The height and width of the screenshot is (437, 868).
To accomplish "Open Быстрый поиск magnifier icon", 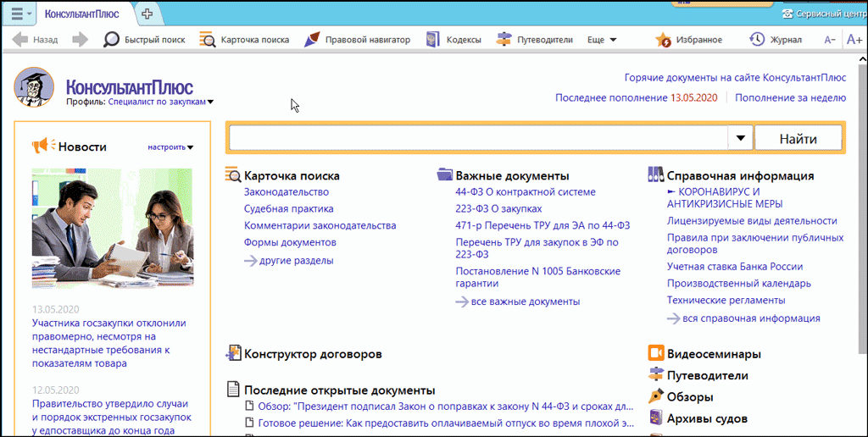I will [x=111, y=40].
